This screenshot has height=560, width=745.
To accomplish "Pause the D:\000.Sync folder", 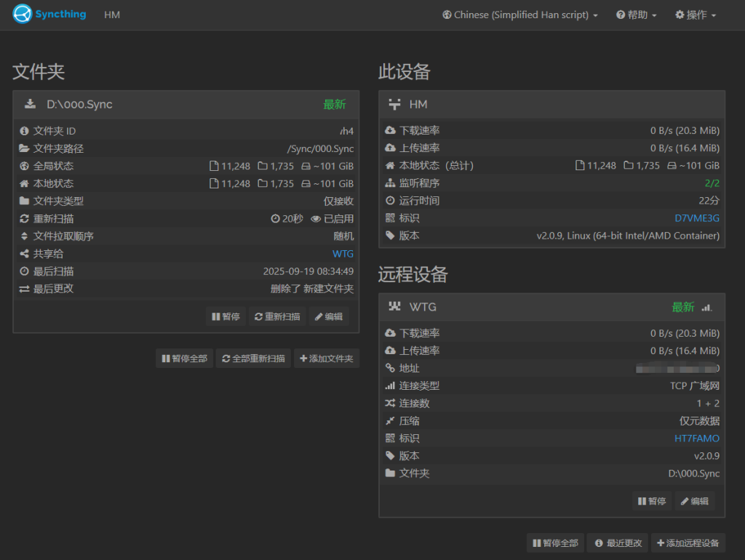I will point(226,316).
